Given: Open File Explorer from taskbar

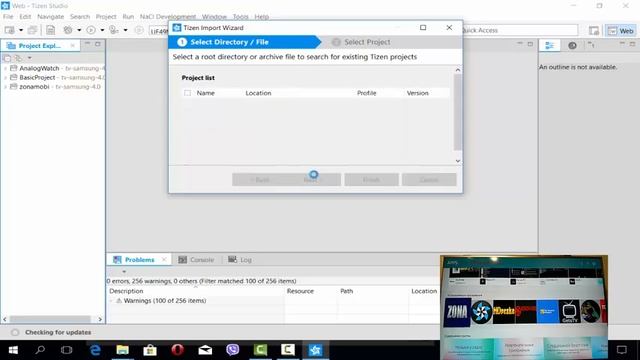Looking at the screenshot, I should coord(122,350).
